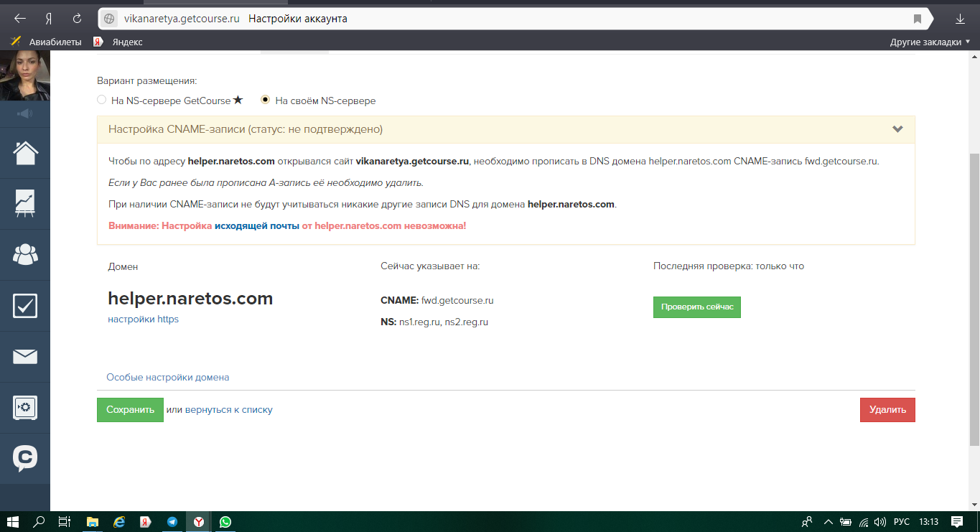The image size is (980, 532).
Task: Open the notification center icon
Action: pyautogui.click(x=957, y=522)
